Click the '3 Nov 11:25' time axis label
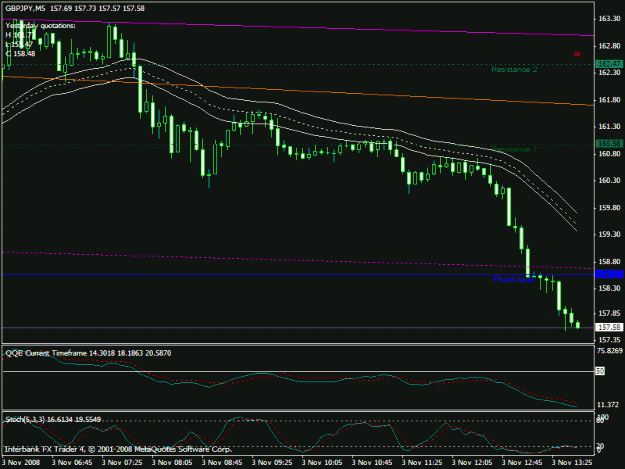The height and width of the screenshot is (469, 625). pos(422,463)
